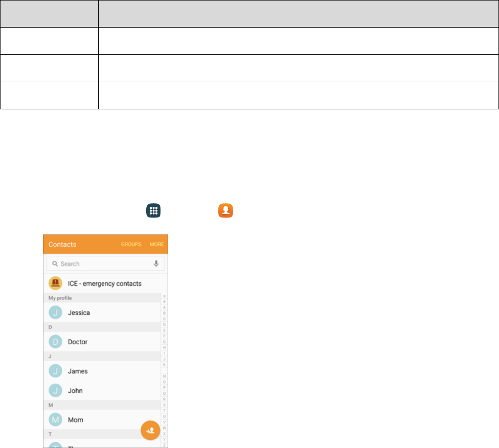Image resolution: width=499 pixels, height=448 pixels.
Task: Click the Contacts title in header
Action: (x=62, y=245)
